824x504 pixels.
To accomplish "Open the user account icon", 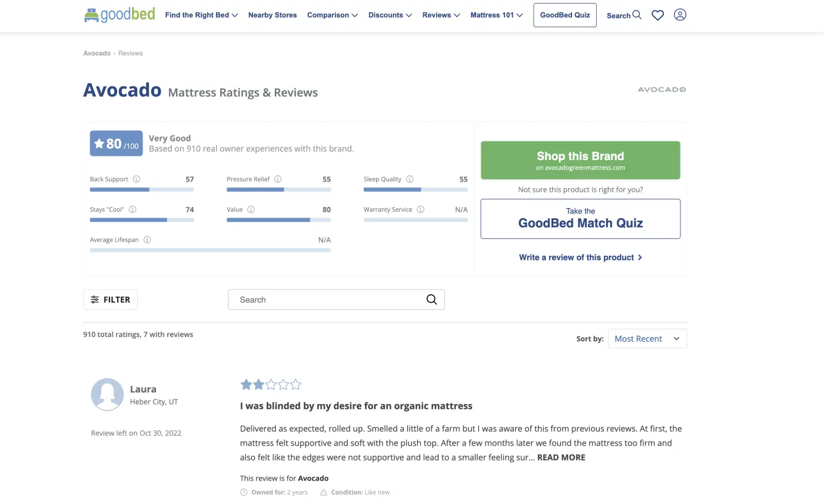I will pos(680,15).
